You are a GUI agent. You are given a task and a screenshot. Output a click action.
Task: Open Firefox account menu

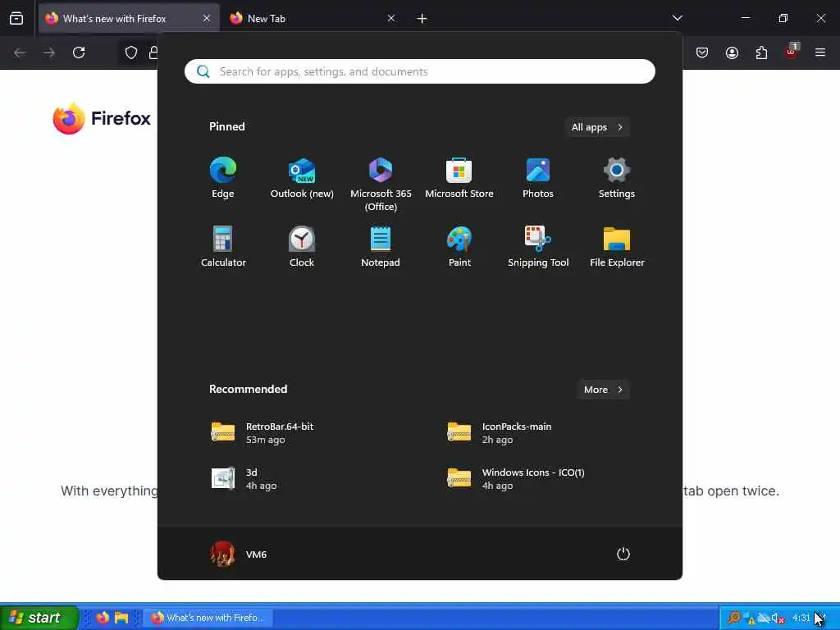tap(732, 52)
